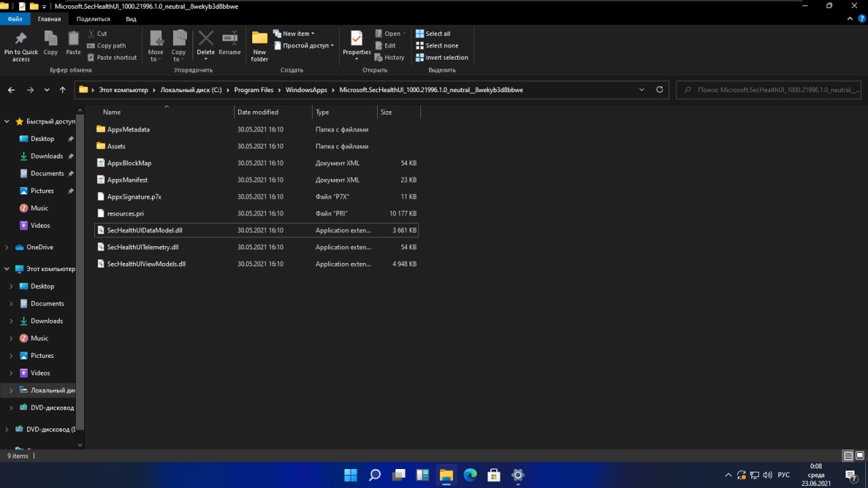Click Select none

click(x=437, y=45)
